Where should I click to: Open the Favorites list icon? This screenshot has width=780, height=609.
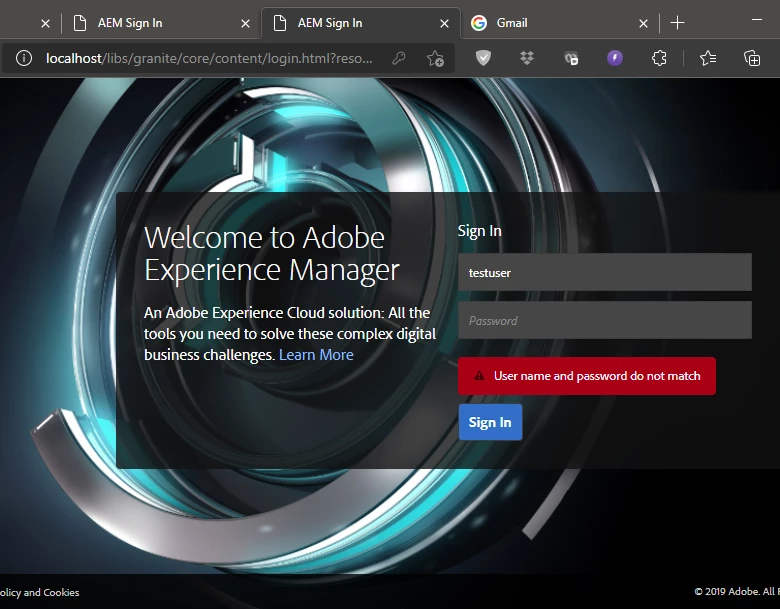click(x=707, y=58)
